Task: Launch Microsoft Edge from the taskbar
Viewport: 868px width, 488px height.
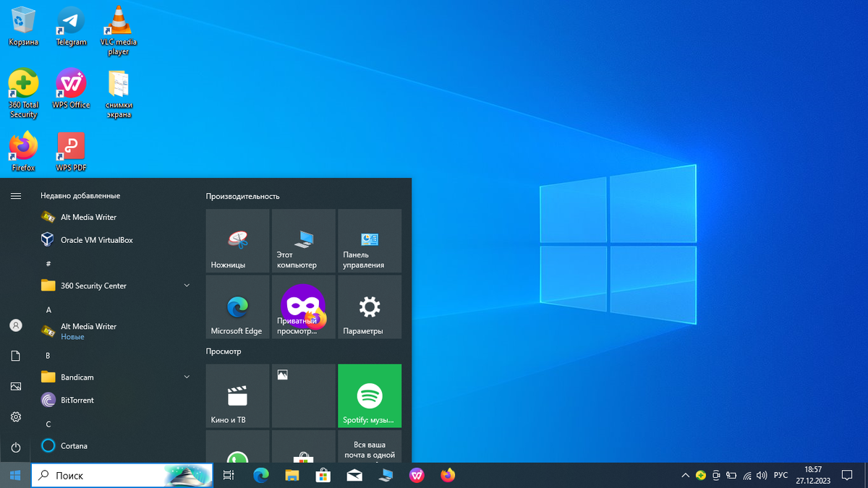Action: pos(260,475)
